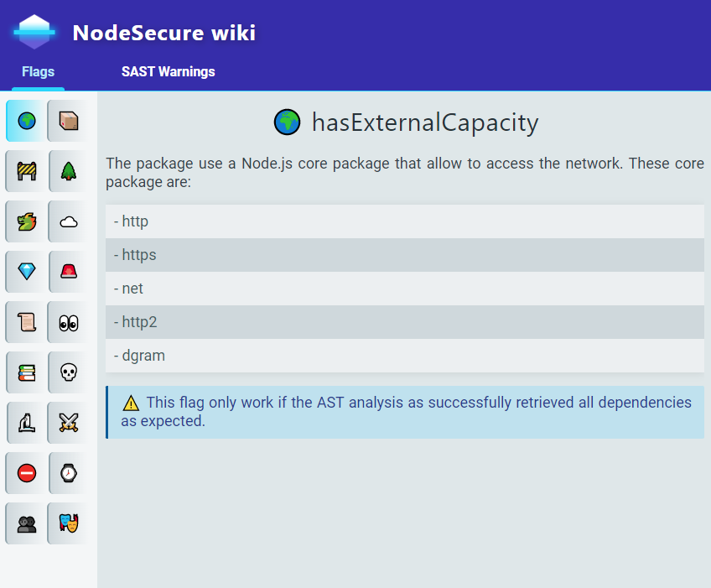Select the red no-entry sign flag
This screenshot has height=588, width=711.
coord(26,473)
